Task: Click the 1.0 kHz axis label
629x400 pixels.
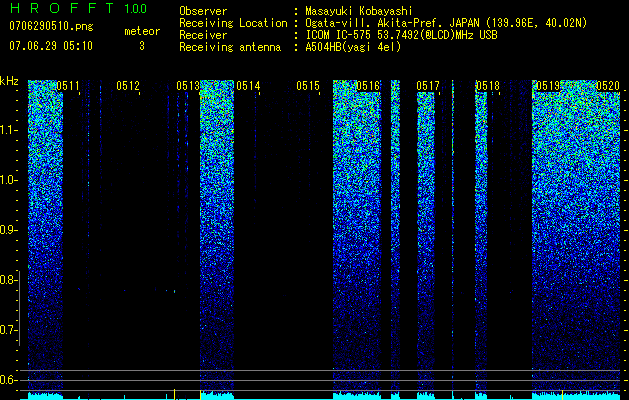Action: (8, 180)
